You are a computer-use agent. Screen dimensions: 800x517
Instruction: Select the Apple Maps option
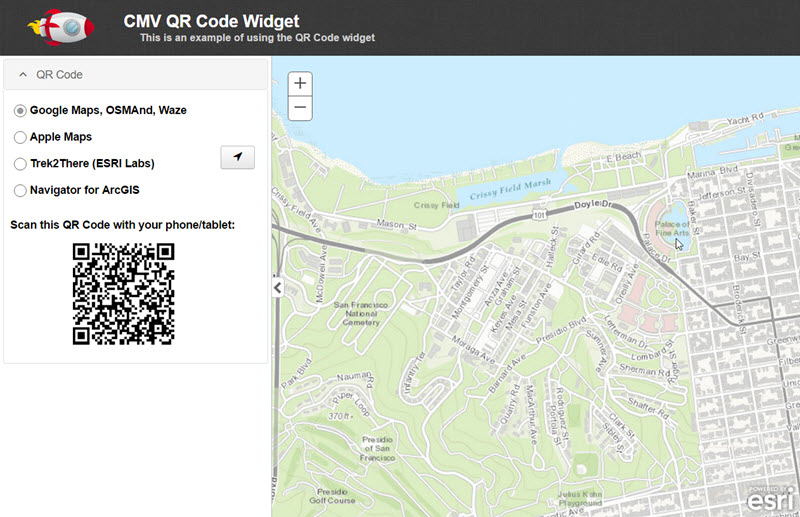(20, 137)
